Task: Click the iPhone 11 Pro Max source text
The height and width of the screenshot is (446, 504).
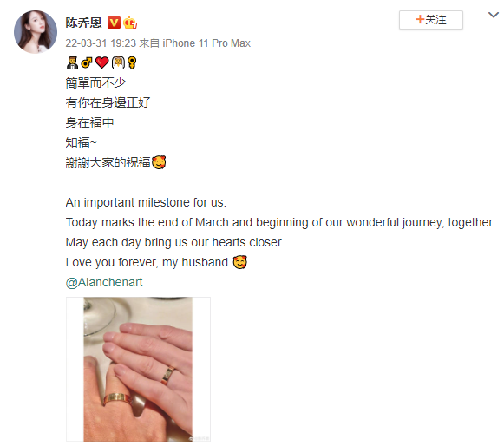Action: pos(206,43)
